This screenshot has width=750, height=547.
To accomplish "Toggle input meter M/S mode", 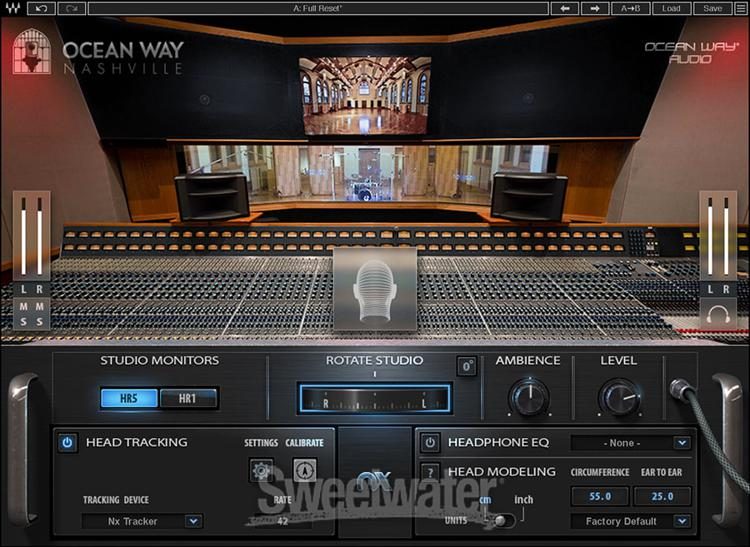I will coord(32,314).
